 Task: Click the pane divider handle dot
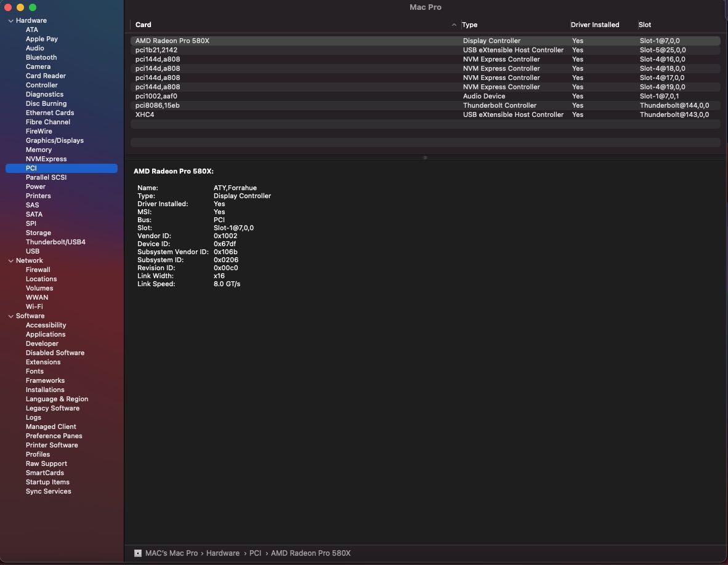pos(425,158)
